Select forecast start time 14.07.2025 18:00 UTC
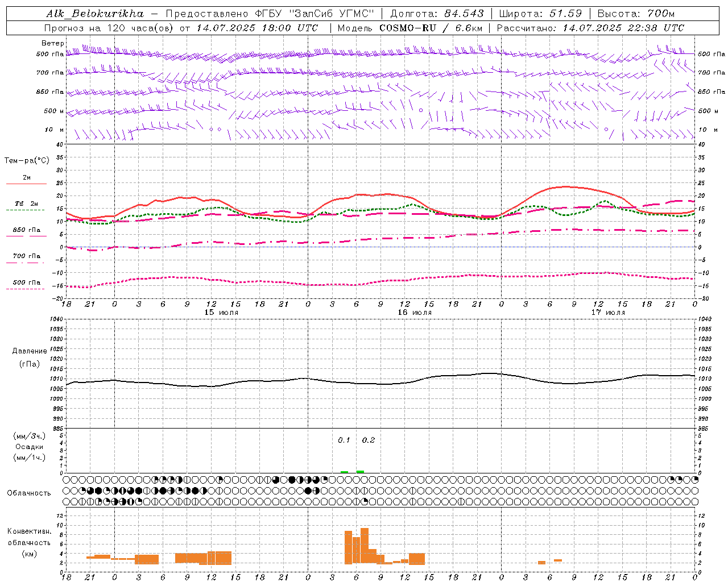Image resolution: width=728 pixels, height=582 pixels. (x=257, y=28)
